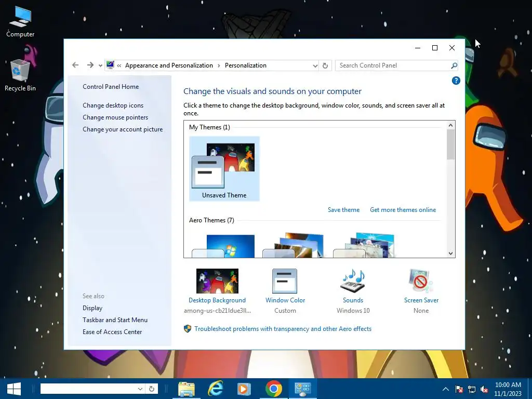Select the Windows 7 Aero theme thumbnail
532x399 pixels.
coord(223,246)
